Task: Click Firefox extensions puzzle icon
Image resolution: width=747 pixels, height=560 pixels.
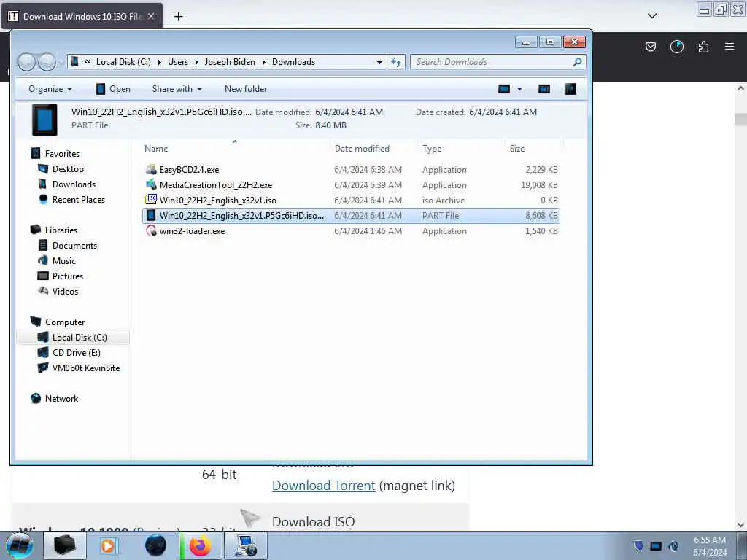Action: [x=703, y=47]
